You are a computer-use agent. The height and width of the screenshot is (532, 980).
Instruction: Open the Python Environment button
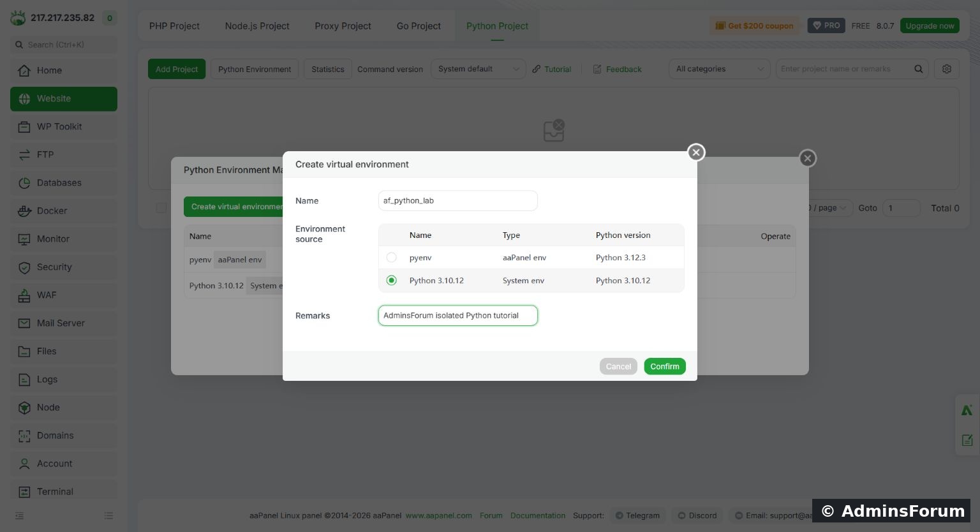click(255, 69)
